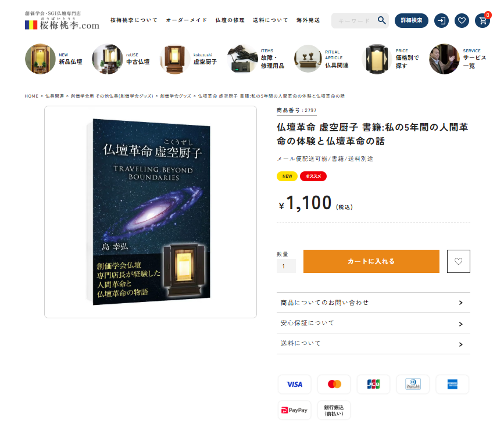Click カートに入れる orange button
504x424 pixels.
pos(371,261)
